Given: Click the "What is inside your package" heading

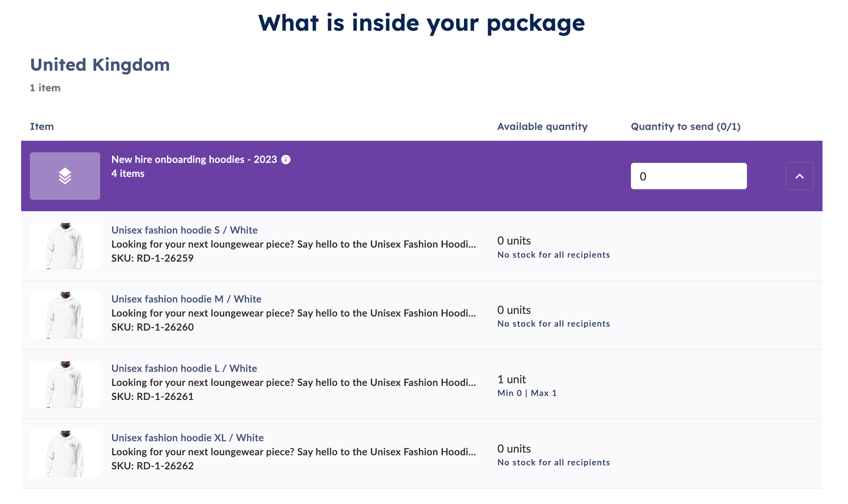Looking at the screenshot, I should [x=422, y=23].
